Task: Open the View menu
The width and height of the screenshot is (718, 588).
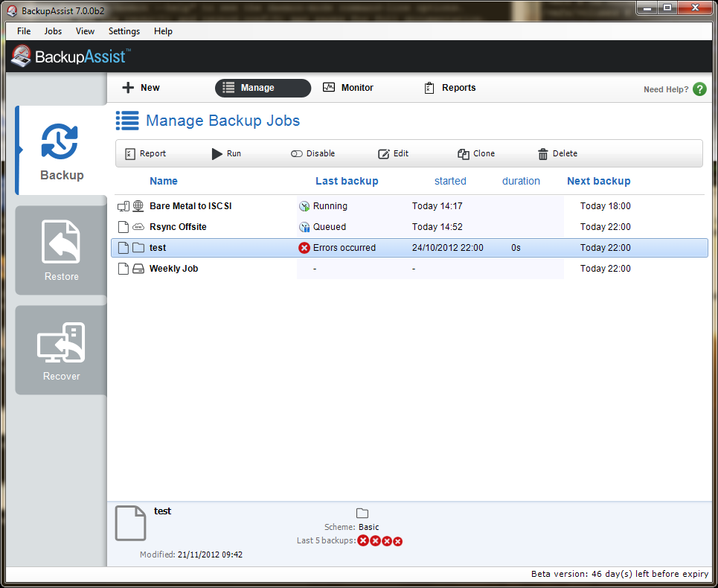Action: [x=85, y=31]
